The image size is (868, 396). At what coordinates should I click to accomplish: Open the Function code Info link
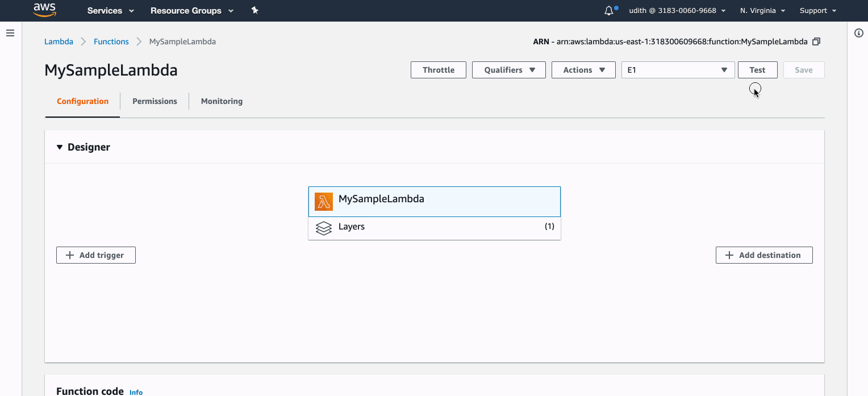[x=136, y=392]
